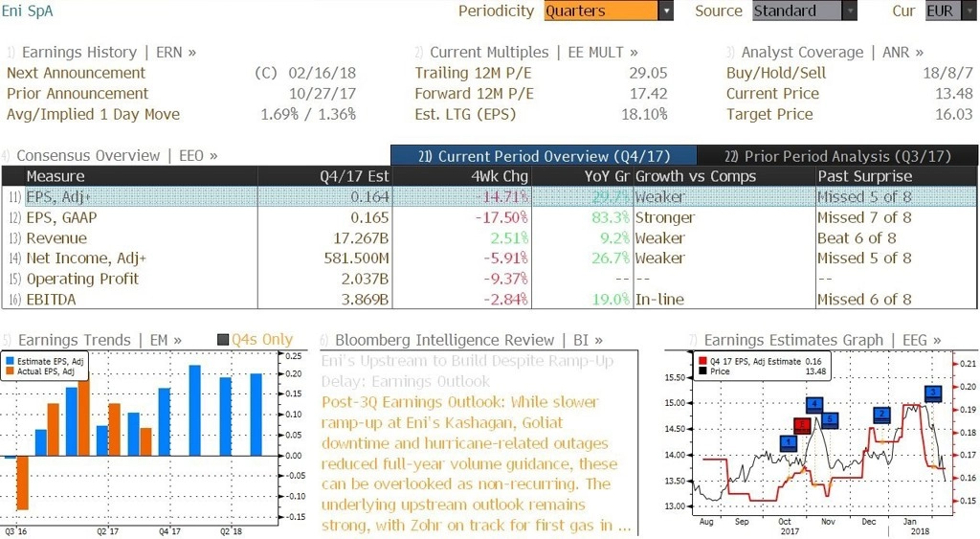Click EPS GAAP past surprise Missed 7 of 8
Image resolution: width=980 pixels, height=539 pixels.
[864, 217]
